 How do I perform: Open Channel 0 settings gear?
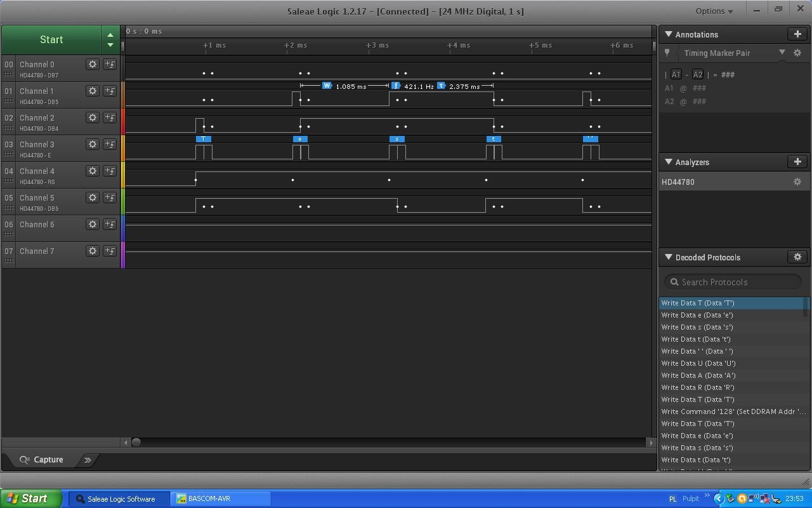(93, 64)
